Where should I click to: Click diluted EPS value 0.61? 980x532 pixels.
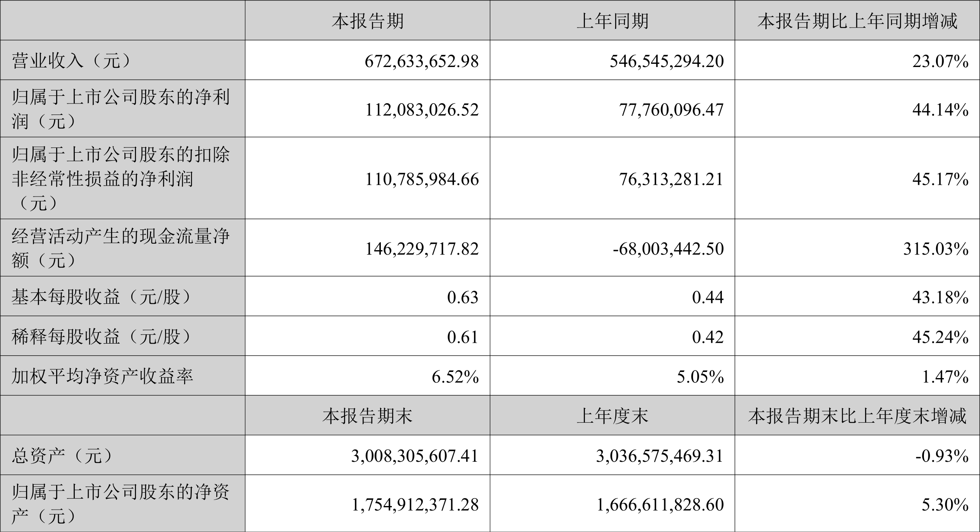click(x=463, y=337)
